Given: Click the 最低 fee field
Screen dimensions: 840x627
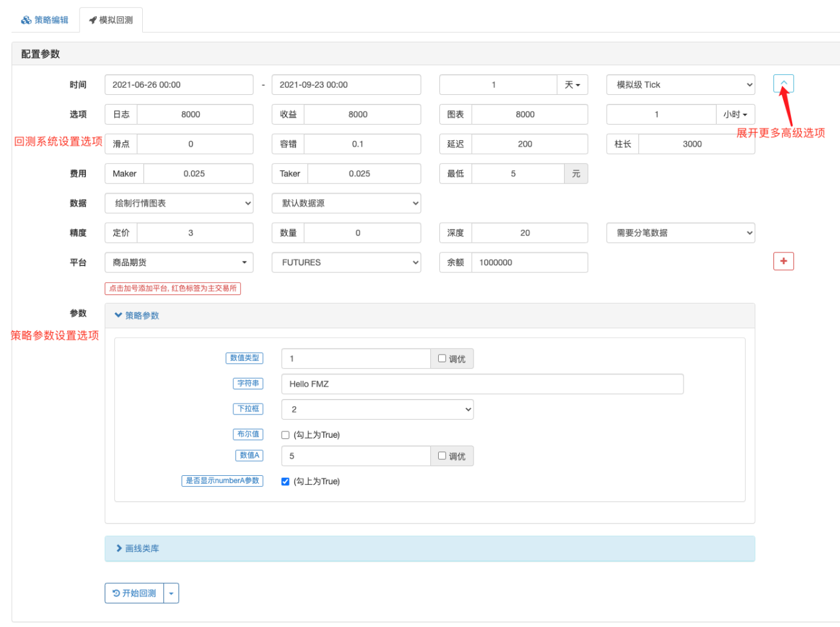Looking at the screenshot, I should click(x=518, y=174).
